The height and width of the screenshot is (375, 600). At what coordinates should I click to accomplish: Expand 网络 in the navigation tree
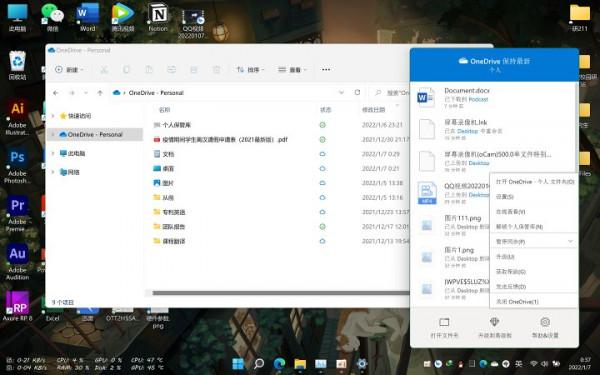(x=53, y=172)
